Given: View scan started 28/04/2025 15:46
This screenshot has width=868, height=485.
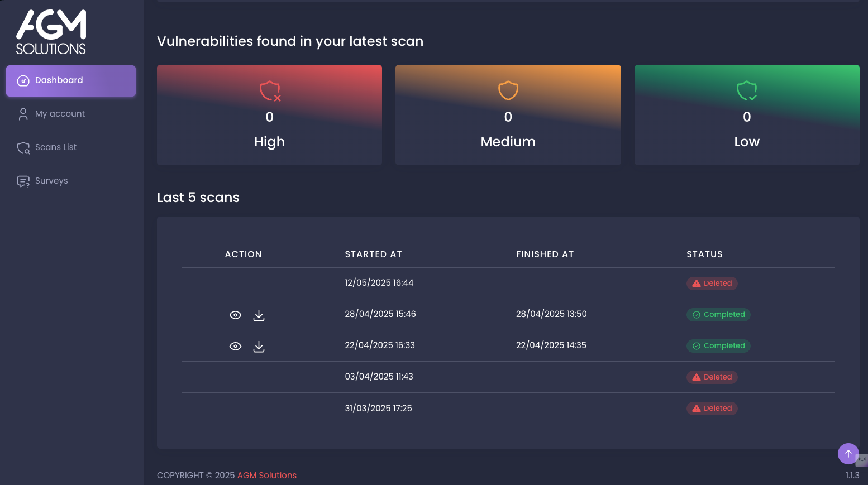Looking at the screenshot, I should (x=236, y=315).
